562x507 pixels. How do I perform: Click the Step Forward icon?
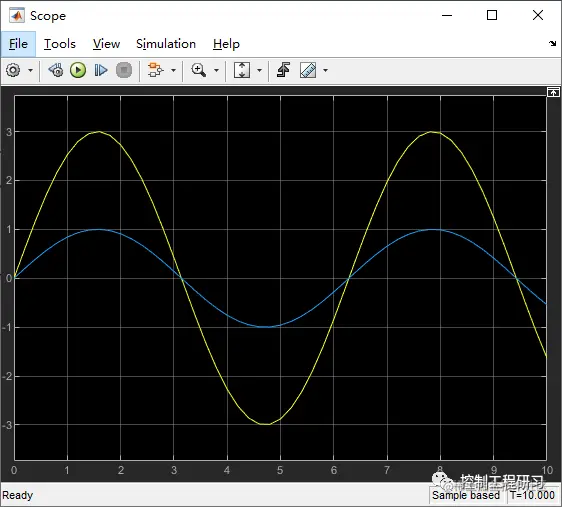coord(101,70)
